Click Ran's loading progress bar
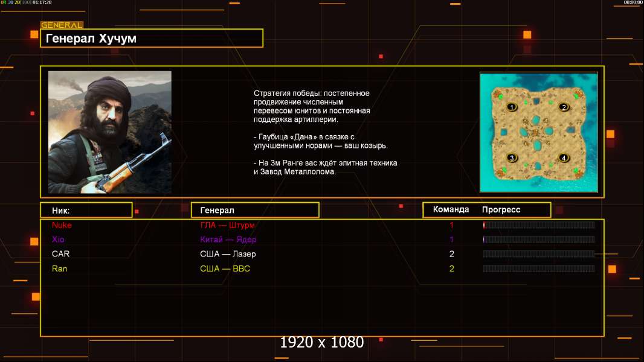Viewport: 644px width, 362px height. (539, 268)
